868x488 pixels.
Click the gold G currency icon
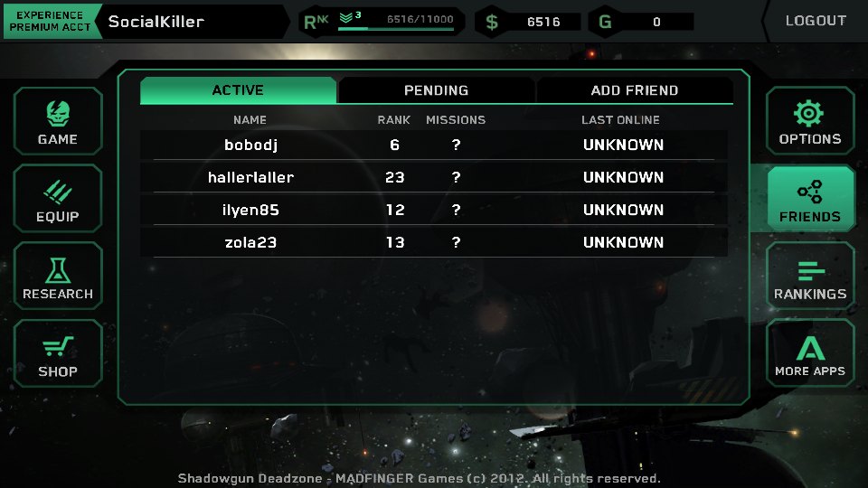point(605,22)
